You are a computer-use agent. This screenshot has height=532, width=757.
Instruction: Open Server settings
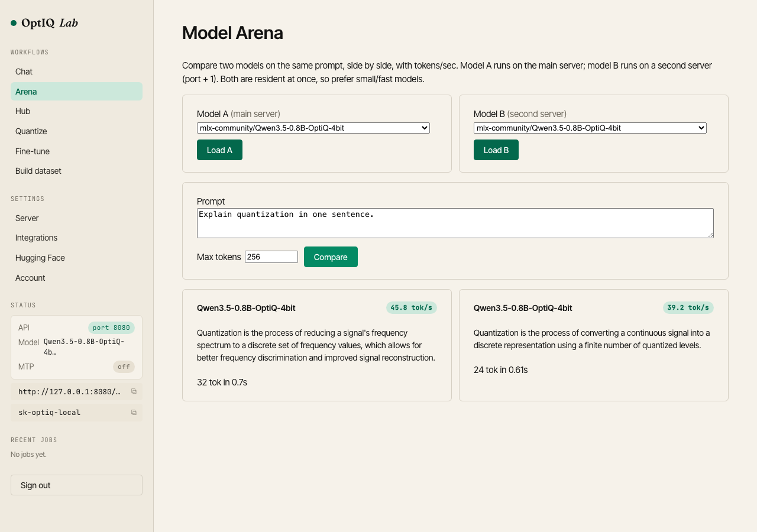[76, 218]
